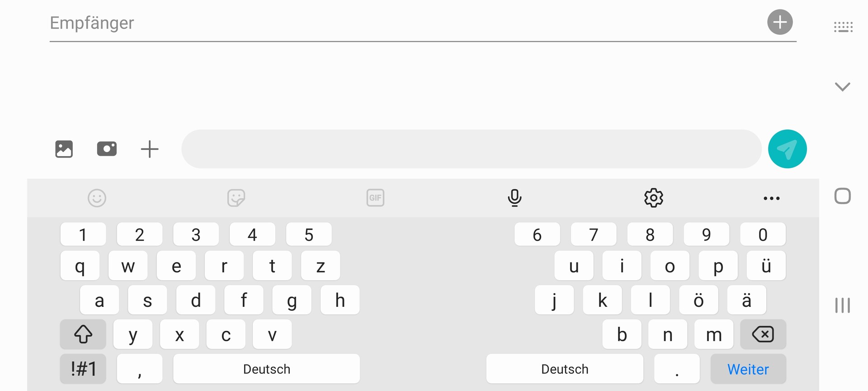Viewport: 868px width, 391px height.
Task: Open the gallery image attachment icon
Action: 64,149
